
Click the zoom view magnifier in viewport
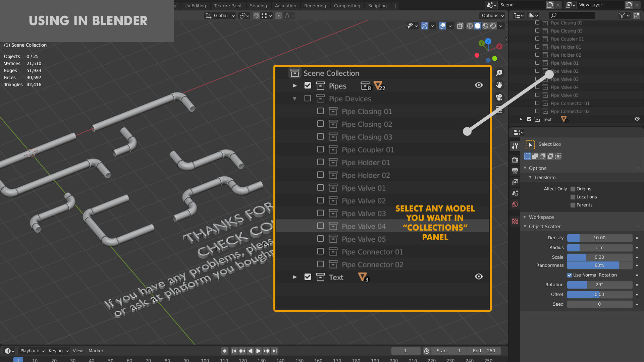(499, 73)
